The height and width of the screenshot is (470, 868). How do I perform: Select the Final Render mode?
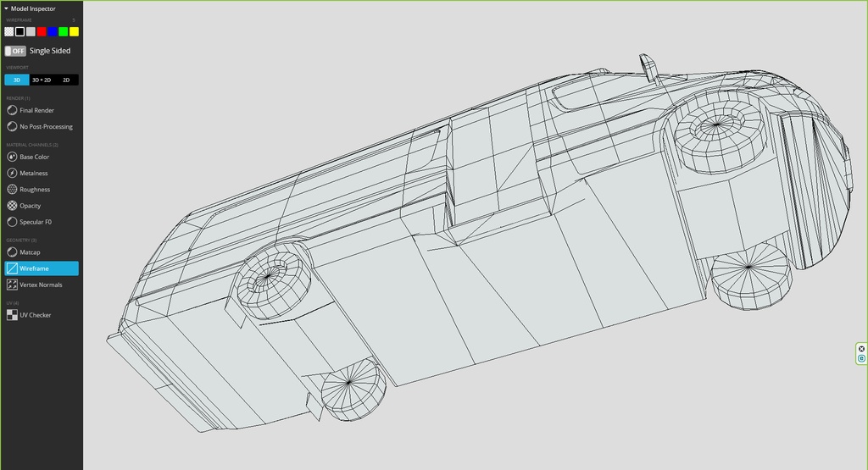(x=36, y=110)
